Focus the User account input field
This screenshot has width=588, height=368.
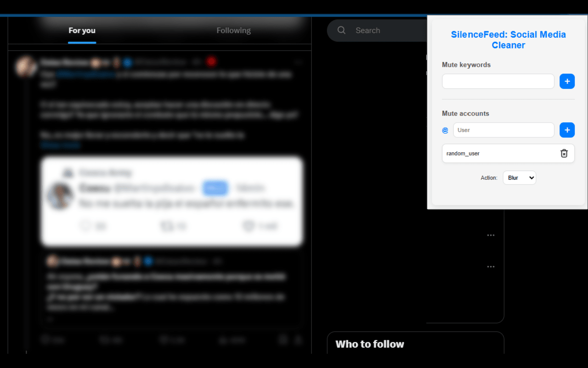coord(503,130)
